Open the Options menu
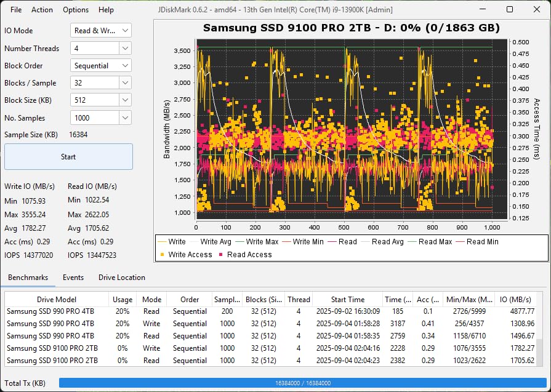The image size is (551, 392). click(x=75, y=9)
